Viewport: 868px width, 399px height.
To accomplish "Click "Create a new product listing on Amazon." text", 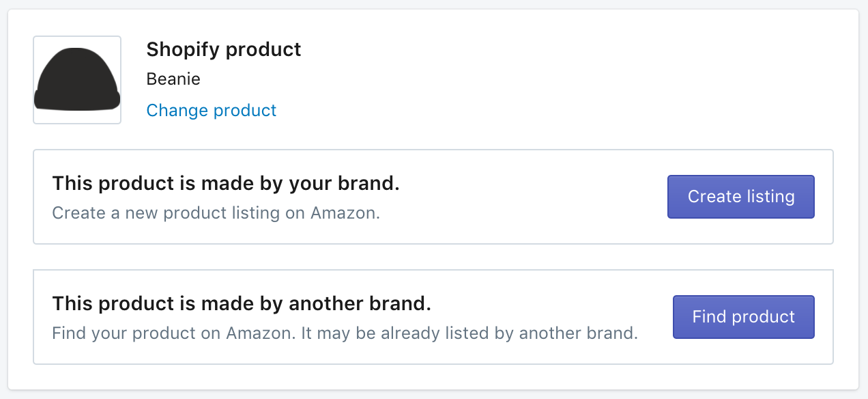I will [x=216, y=212].
